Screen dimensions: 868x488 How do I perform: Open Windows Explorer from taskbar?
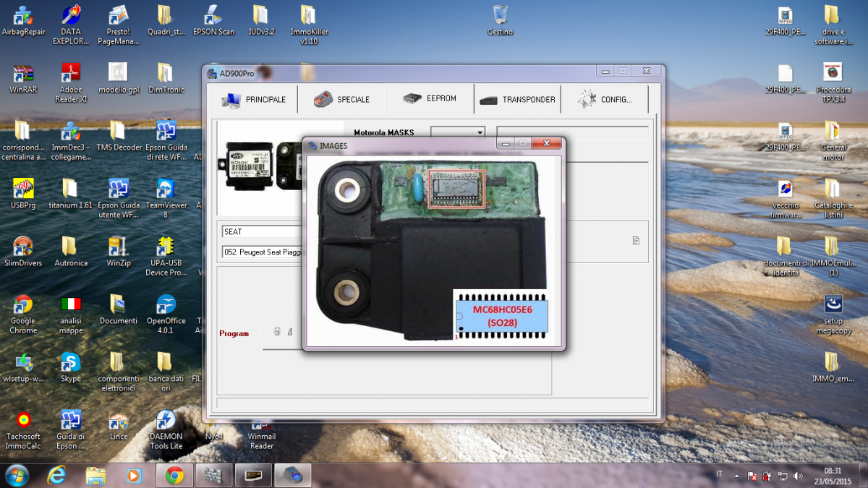coord(96,475)
